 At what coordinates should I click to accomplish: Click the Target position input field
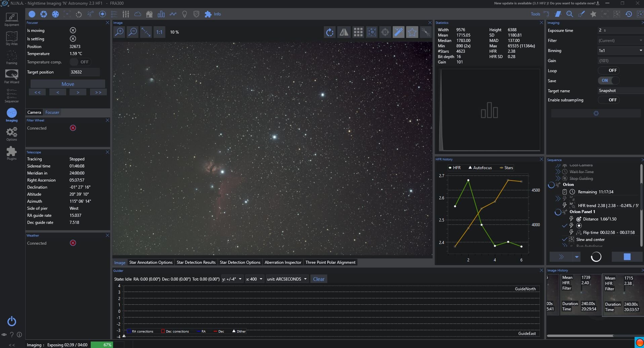(84, 72)
